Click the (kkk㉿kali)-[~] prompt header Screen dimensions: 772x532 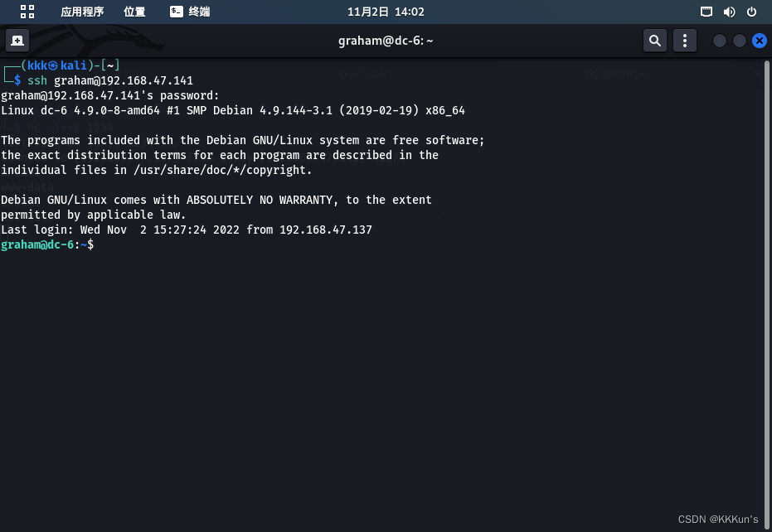(x=70, y=65)
